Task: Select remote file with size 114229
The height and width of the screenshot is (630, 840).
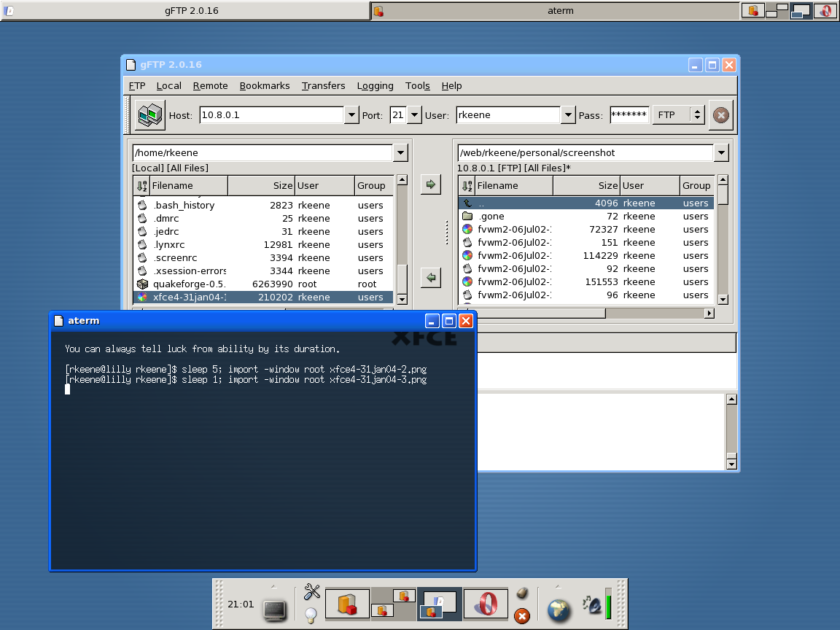Action: click(x=586, y=255)
